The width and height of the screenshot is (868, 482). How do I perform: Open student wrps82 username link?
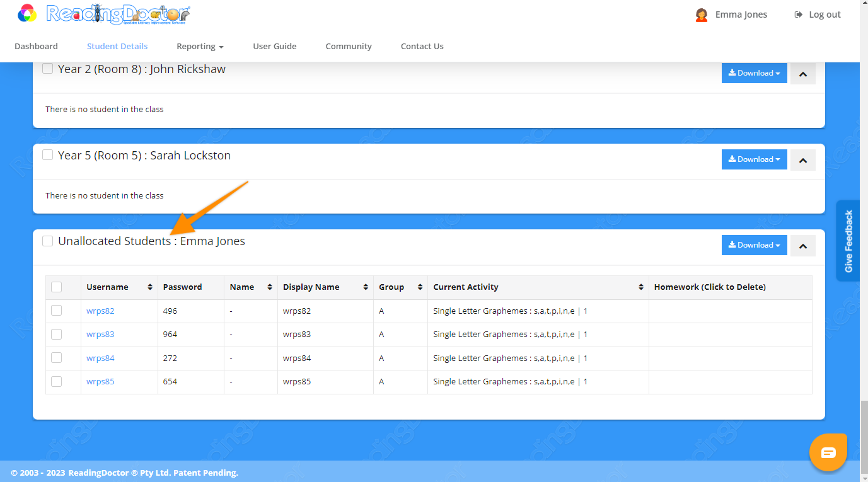tap(100, 311)
